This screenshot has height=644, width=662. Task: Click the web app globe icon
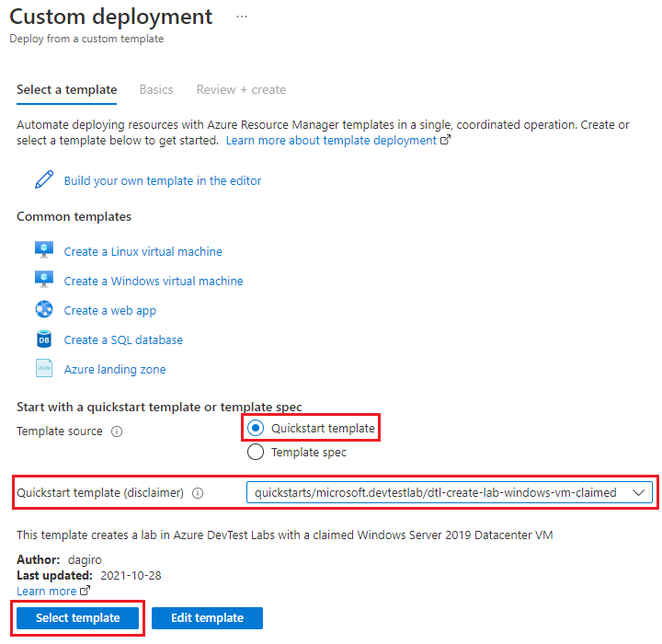point(44,309)
